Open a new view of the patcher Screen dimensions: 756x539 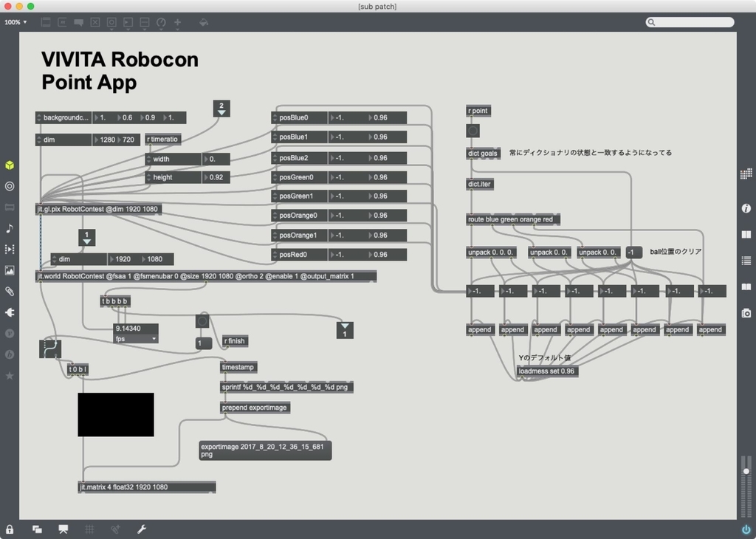(37, 529)
